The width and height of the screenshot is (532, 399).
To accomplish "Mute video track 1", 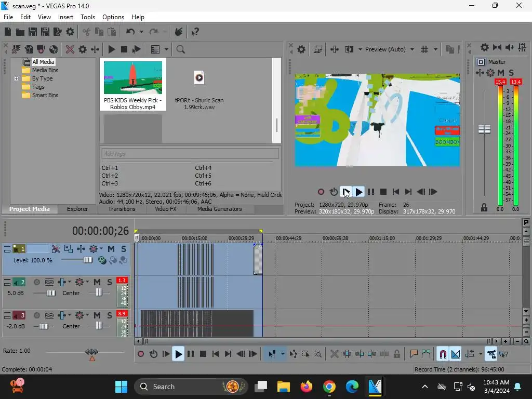I will coord(111,249).
